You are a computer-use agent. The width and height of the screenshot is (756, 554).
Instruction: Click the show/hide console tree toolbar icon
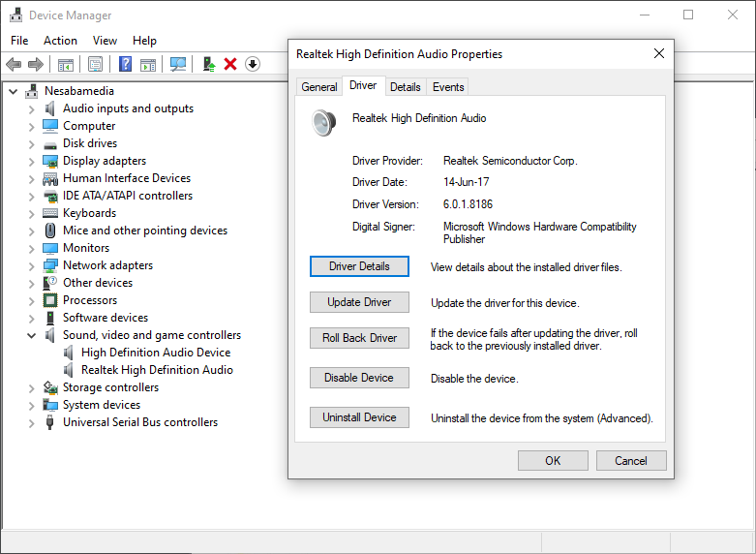[66, 64]
